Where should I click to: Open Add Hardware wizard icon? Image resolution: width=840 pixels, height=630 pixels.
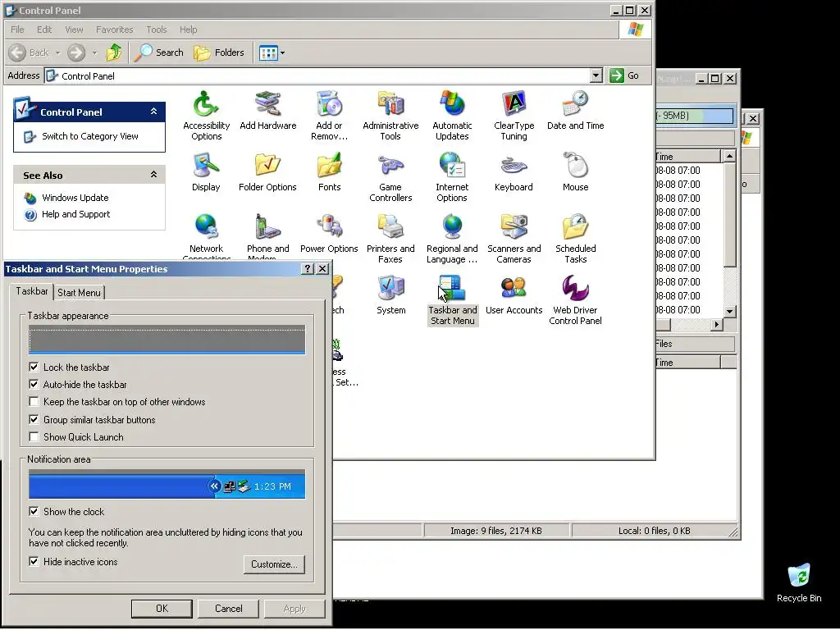coord(268,111)
